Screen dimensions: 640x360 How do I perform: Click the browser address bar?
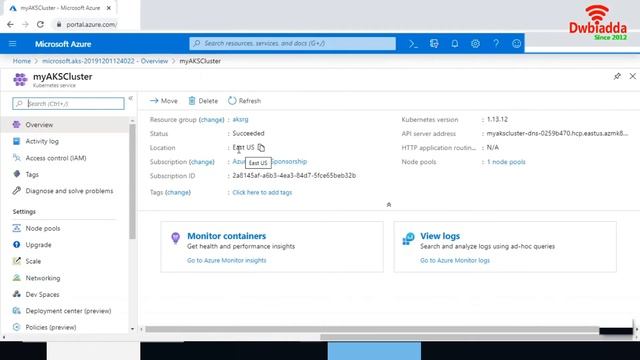[92, 24]
